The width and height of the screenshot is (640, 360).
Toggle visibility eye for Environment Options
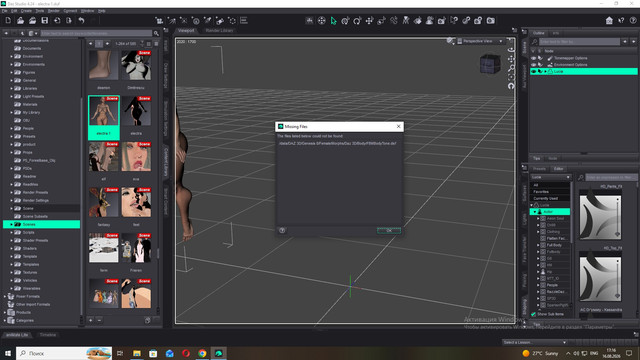(533, 64)
